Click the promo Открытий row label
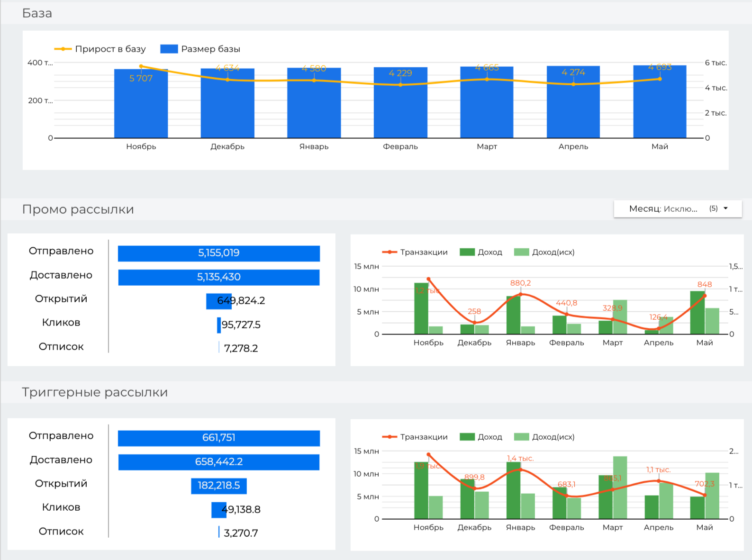The width and height of the screenshot is (752, 560). pyautogui.click(x=61, y=298)
